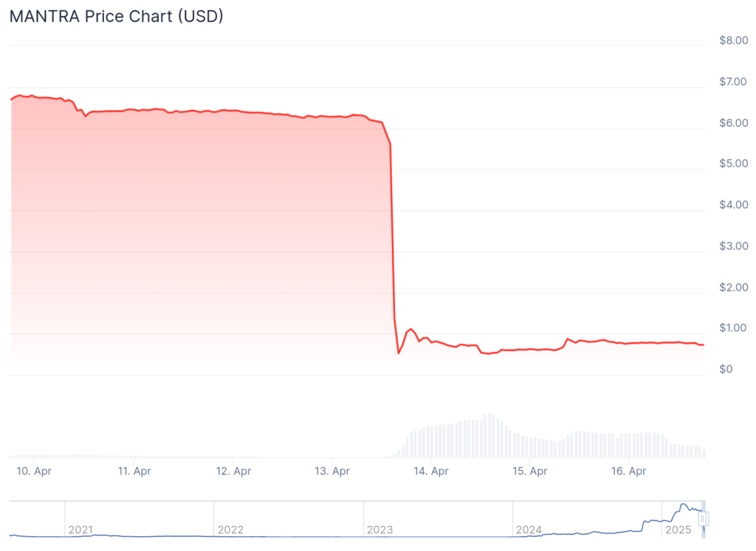756x551 pixels.
Task: Click the $5.00 price axis label
Action: [733, 164]
